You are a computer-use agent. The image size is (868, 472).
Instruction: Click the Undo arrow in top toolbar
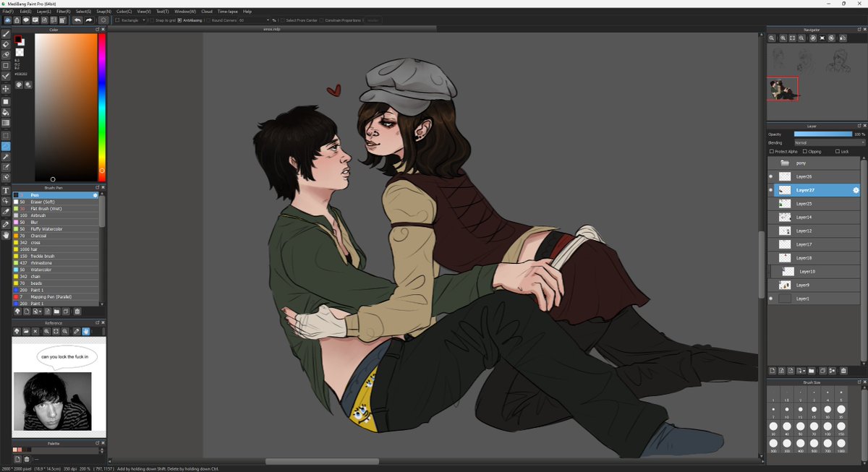point(77,20)
